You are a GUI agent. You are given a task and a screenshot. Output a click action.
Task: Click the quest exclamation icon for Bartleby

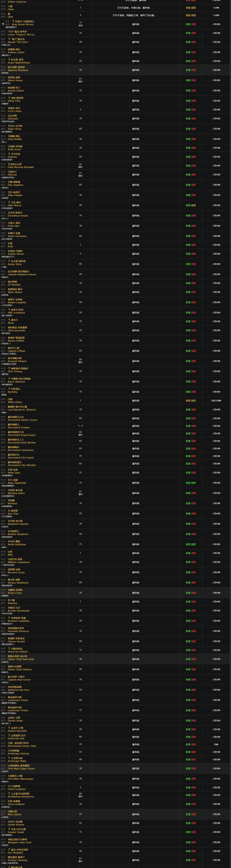(x=9, y=389)
